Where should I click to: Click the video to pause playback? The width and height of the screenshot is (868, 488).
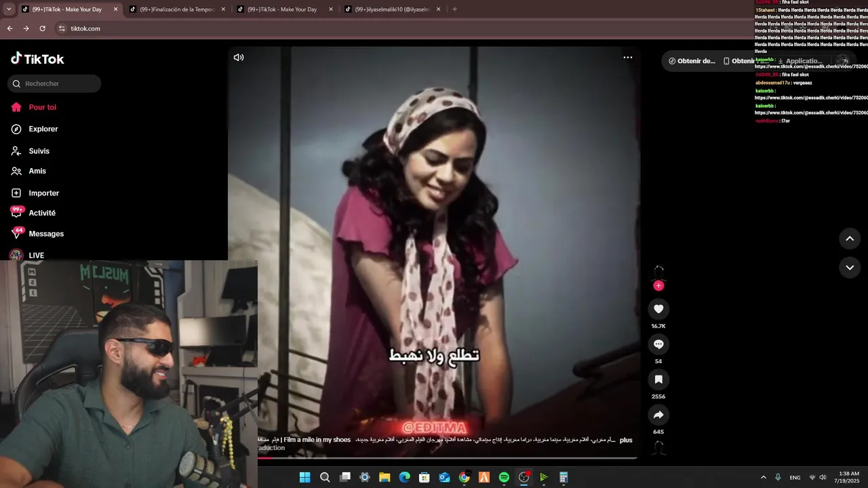(434, 251)
